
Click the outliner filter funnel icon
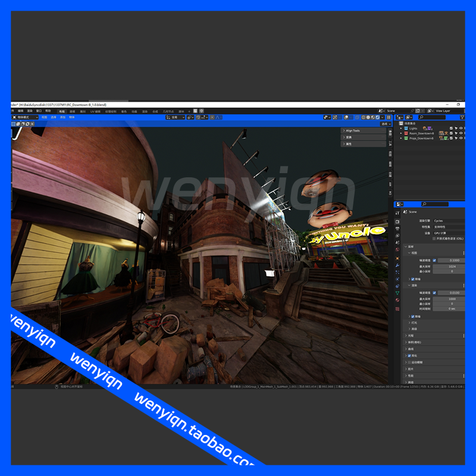(462, 117)
